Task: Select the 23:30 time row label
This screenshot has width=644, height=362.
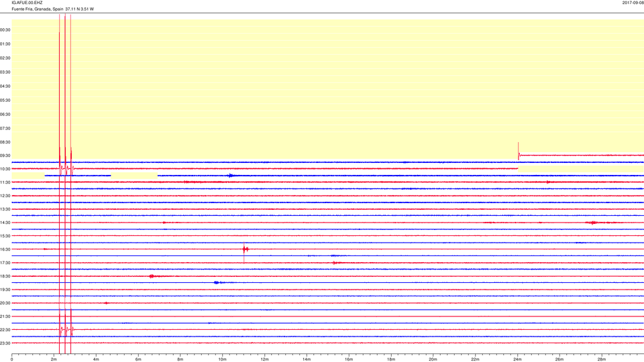Action: pyautogui.click(x=5, y=343)
